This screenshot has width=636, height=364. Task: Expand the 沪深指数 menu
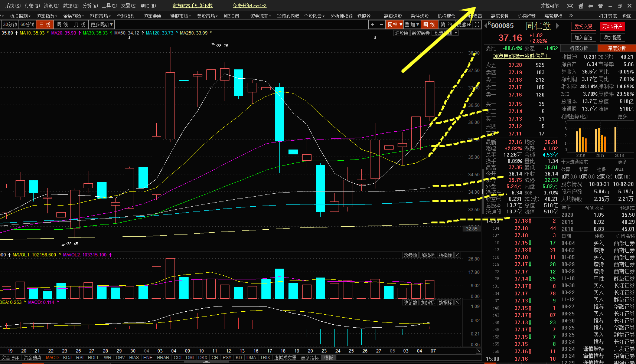coord(47,16)
